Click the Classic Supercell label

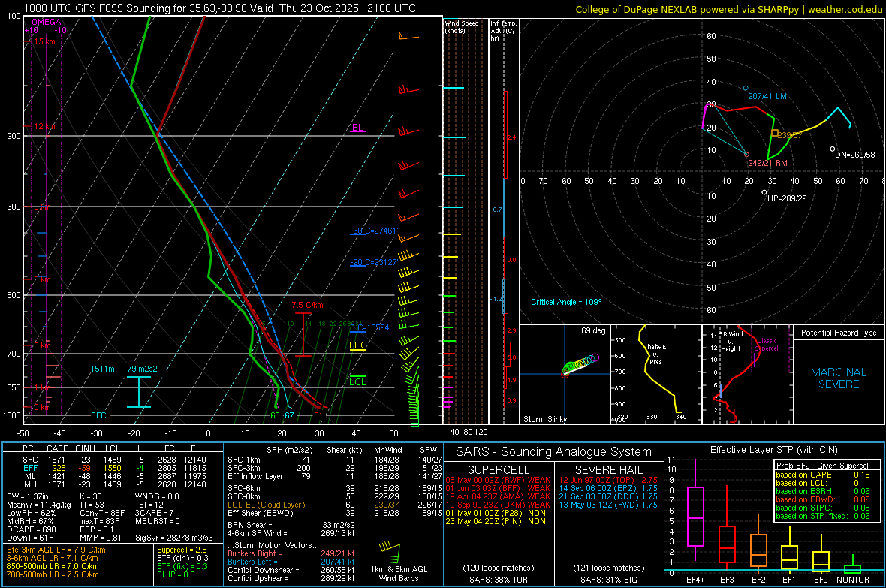767,345
